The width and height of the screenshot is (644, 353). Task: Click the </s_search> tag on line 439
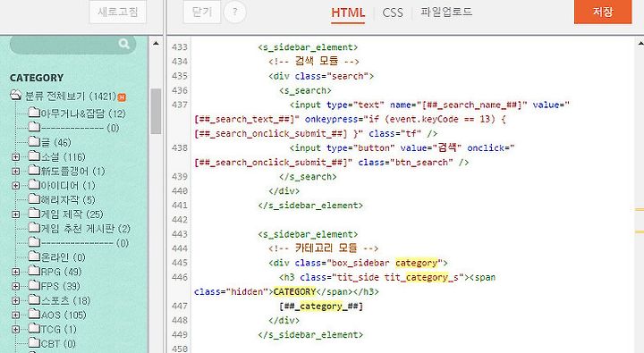308,177
